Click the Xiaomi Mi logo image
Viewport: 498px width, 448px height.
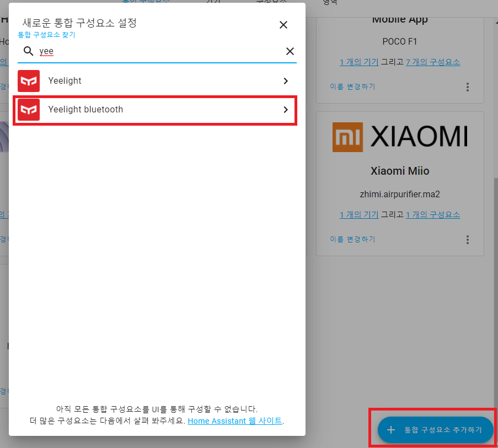tap(400, 137)
